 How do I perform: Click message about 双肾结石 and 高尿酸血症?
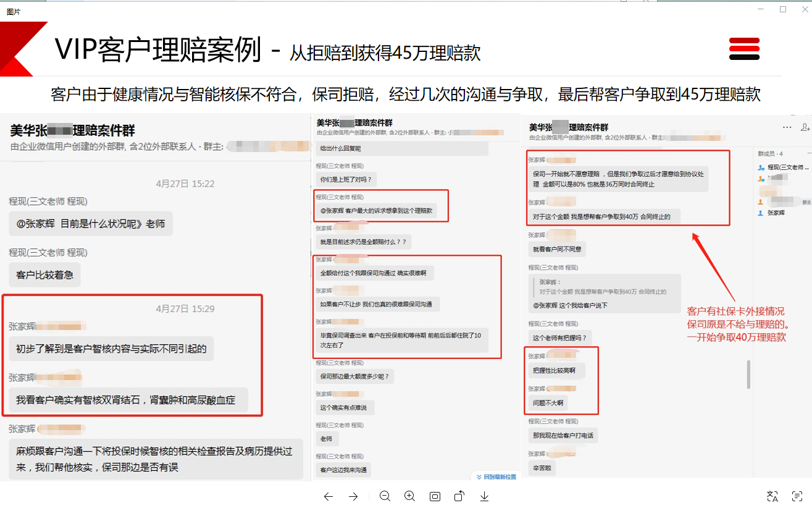[x=128, y=400]
